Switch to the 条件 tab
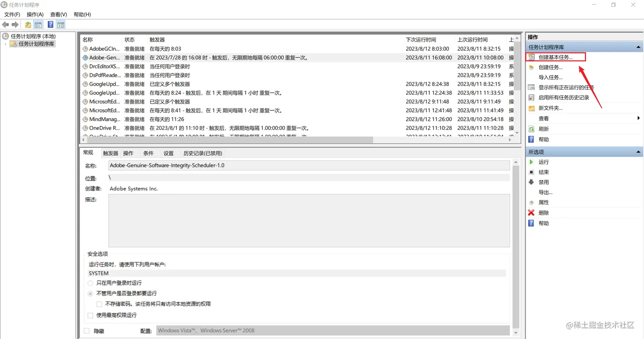 148,153
